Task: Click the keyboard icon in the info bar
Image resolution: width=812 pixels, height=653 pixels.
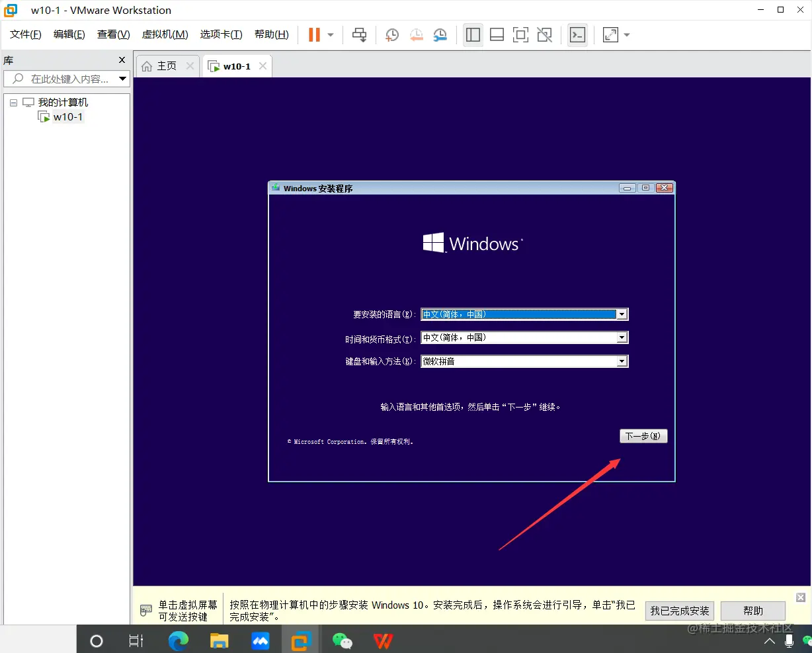Action: (x=146, y=610)
